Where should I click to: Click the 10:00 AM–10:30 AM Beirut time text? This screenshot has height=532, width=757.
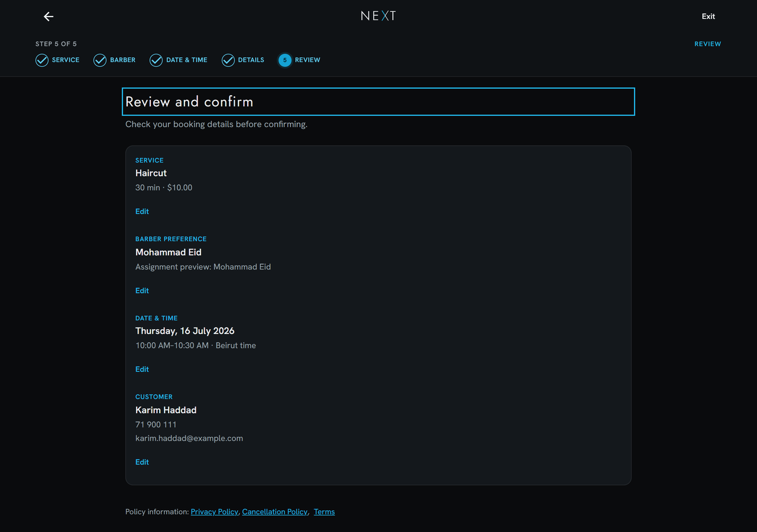point(196,345)
